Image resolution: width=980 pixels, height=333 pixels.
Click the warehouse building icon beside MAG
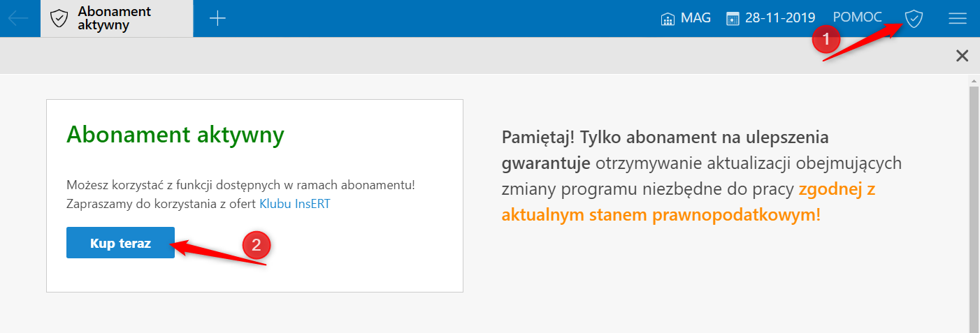click(x=668, y=19)
